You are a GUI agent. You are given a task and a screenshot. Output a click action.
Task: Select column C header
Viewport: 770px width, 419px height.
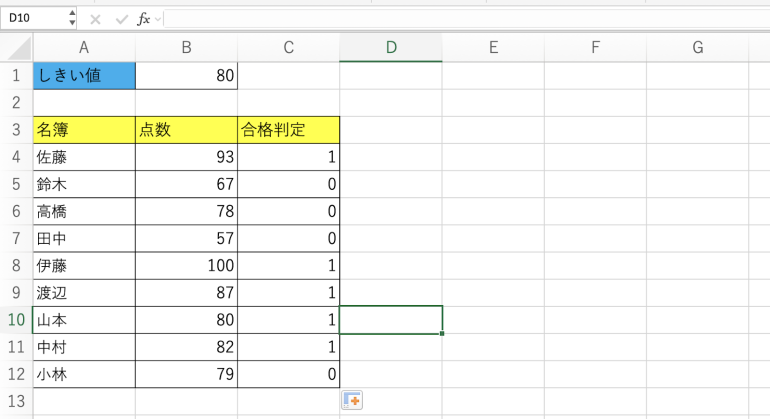point(288,48)
